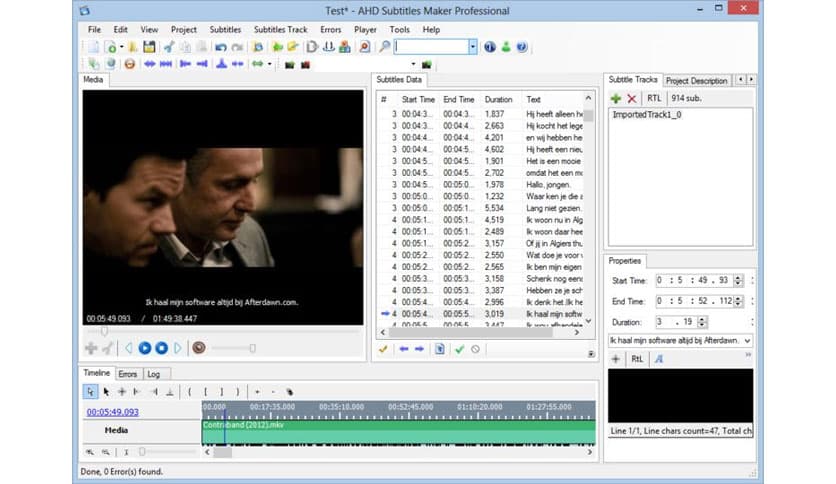836x484 pixels.
Task: Click the green plus Add subtitle track icon
Action: pos(615,98)
